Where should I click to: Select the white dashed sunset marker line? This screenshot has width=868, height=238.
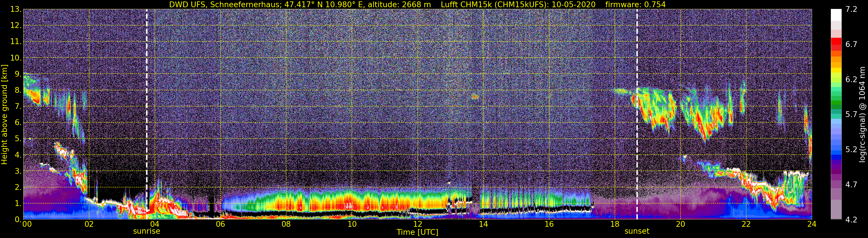[x=637, y=114]
